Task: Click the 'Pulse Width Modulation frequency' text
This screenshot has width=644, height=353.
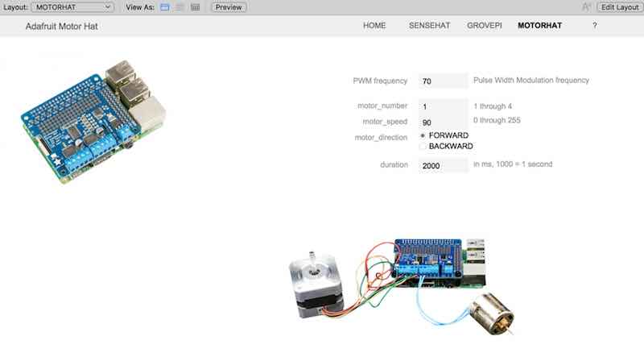Action: [531, 81]
